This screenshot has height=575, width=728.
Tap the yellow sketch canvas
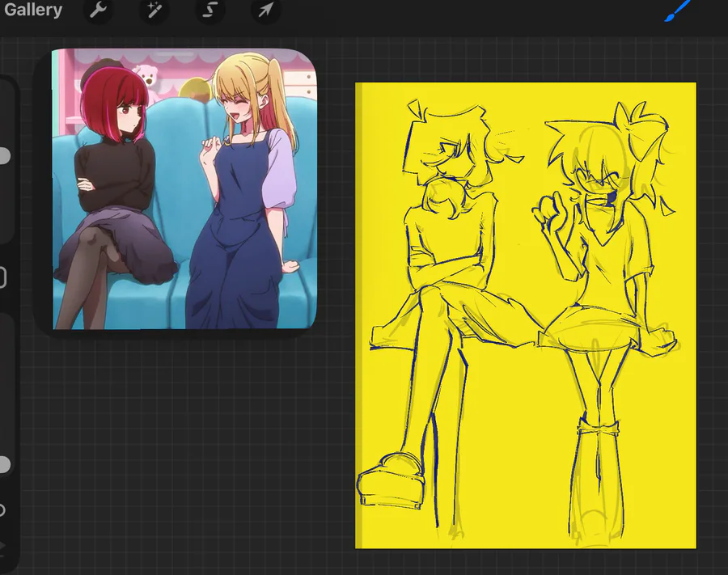tap(526, 315)
